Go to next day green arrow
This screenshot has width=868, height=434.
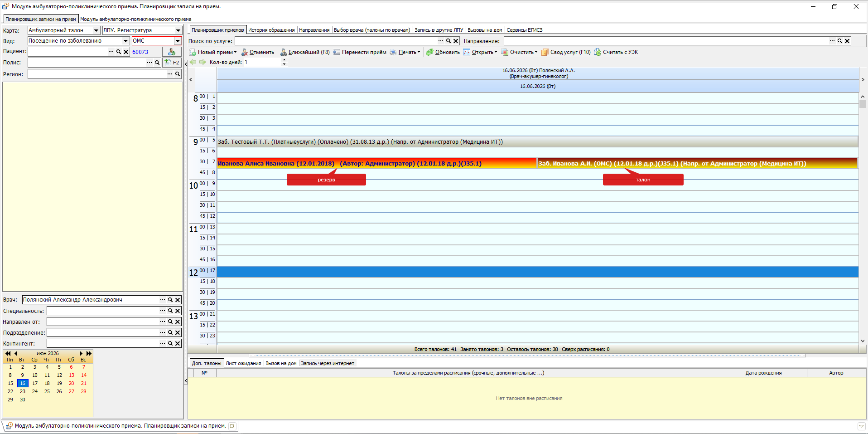click(203, 62)
